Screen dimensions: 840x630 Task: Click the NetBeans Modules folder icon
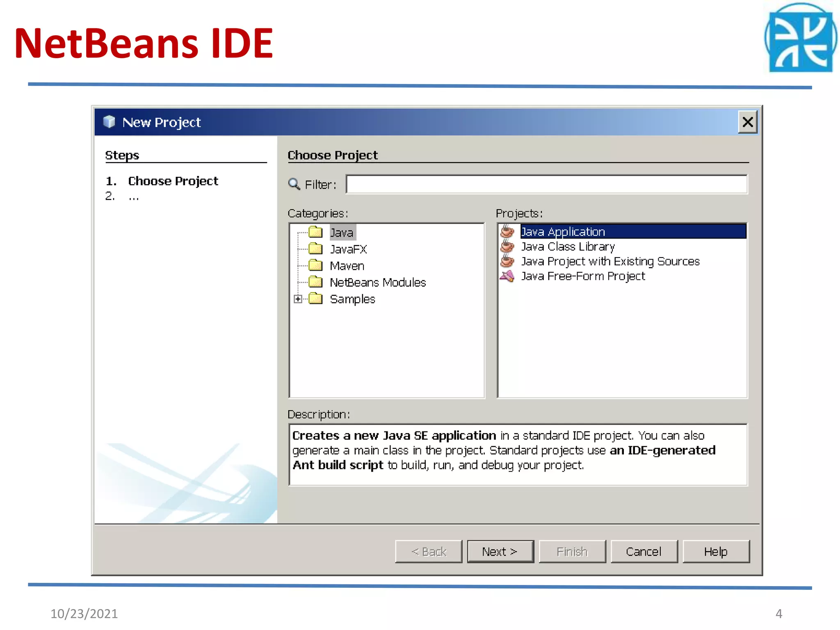315,282
